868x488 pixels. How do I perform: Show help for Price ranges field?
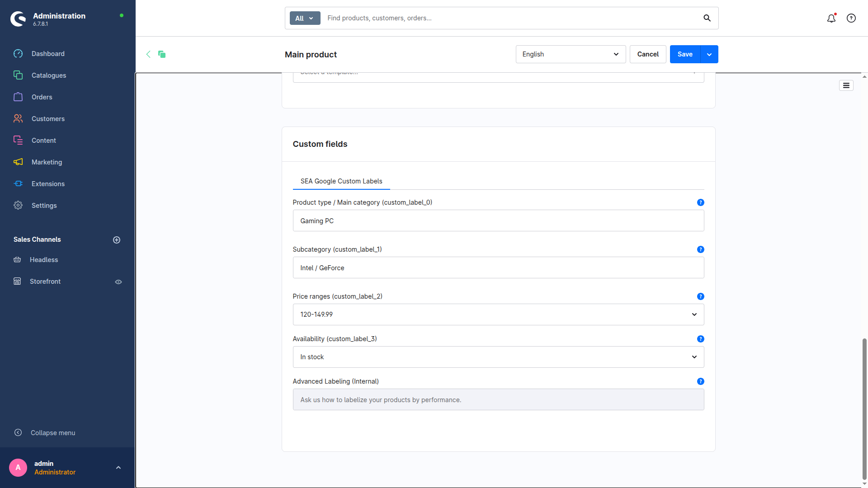point(700,296)
